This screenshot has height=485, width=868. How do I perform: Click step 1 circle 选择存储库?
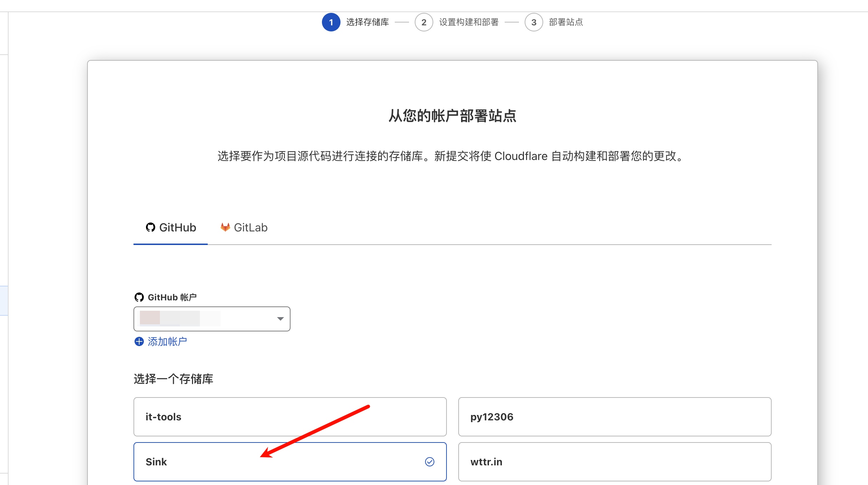331,22
